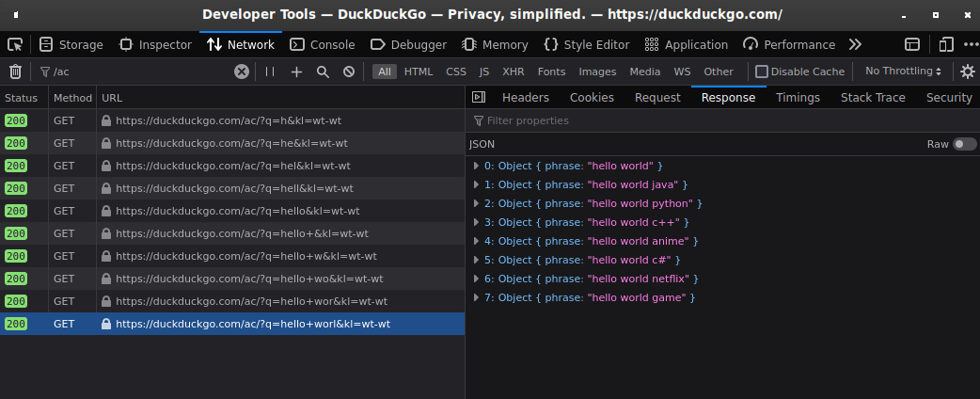980x399 pixels.
Task: Filter requests by Media
Action: point(645,72)
